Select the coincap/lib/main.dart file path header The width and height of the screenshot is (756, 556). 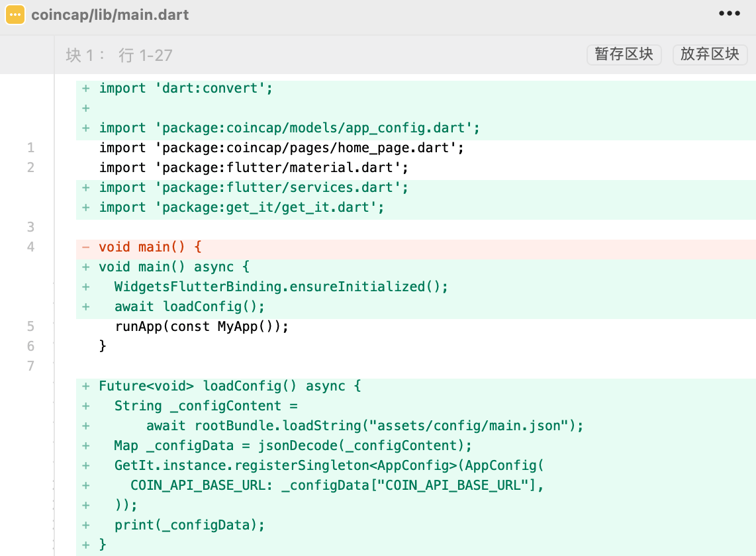[x=110, y=15]
